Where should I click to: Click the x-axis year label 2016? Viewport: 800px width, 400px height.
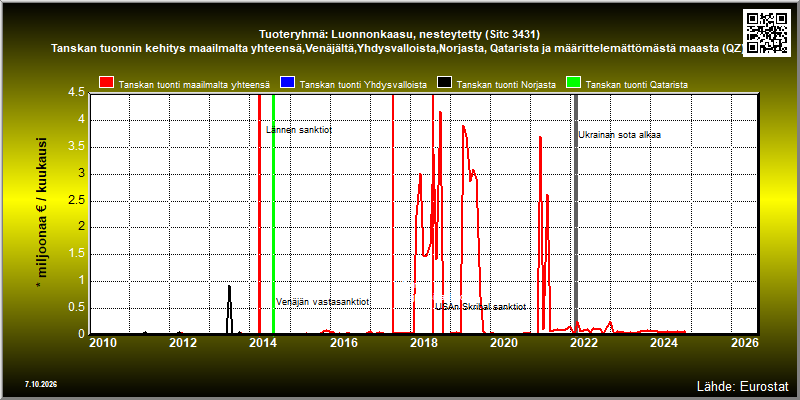pos(343,343)
